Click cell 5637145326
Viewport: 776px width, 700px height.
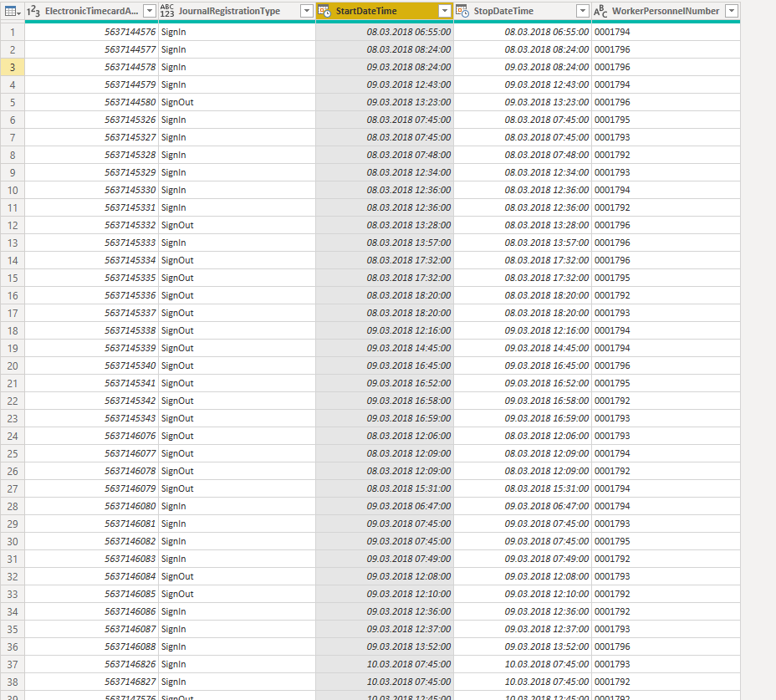point(91,120)
